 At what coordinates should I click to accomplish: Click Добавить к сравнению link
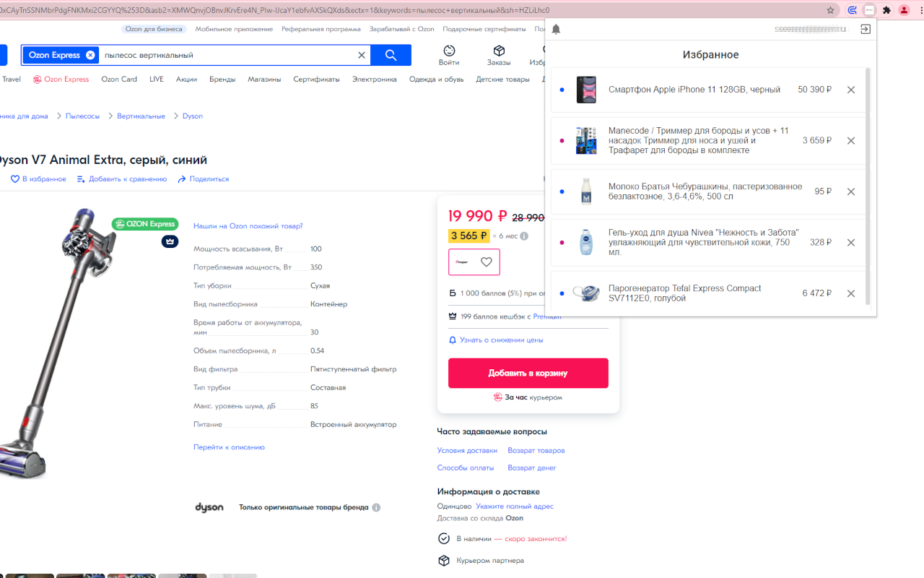122,179
